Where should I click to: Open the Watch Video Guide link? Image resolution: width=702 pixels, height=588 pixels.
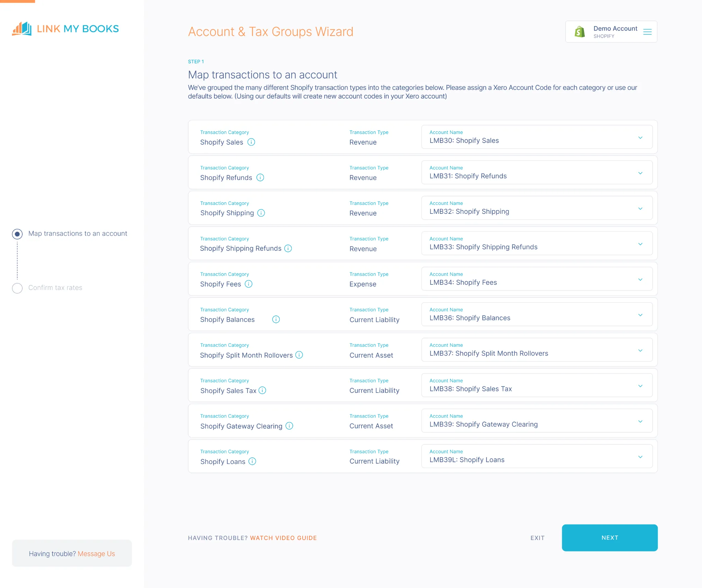click(x=283, y=538)
